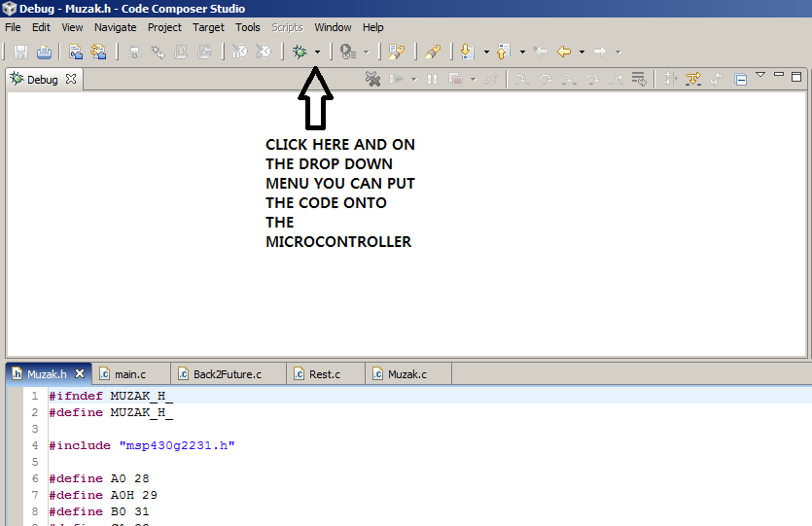
Task: Switch to the main.c editor tab
Action: coord(129,374)
